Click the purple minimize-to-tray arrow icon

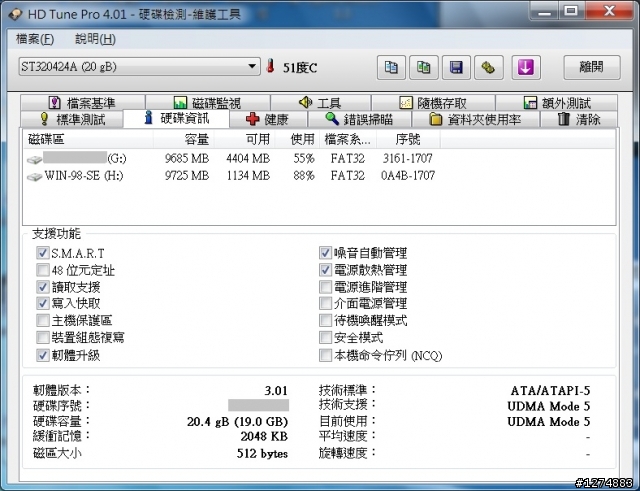[x=526, y=67]
